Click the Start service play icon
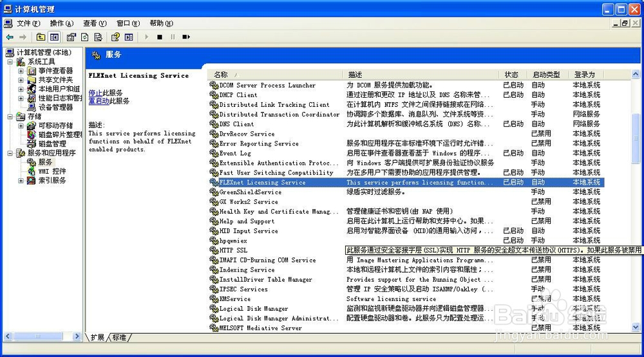 (147, 37)
